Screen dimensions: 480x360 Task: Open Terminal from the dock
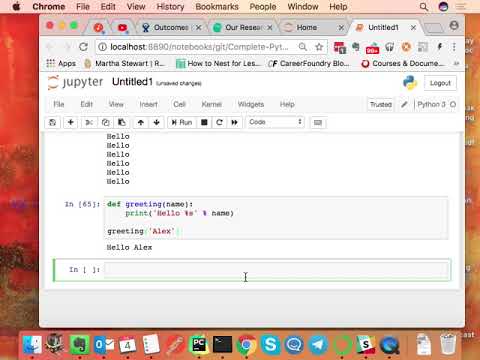click(x=222, y=345)
